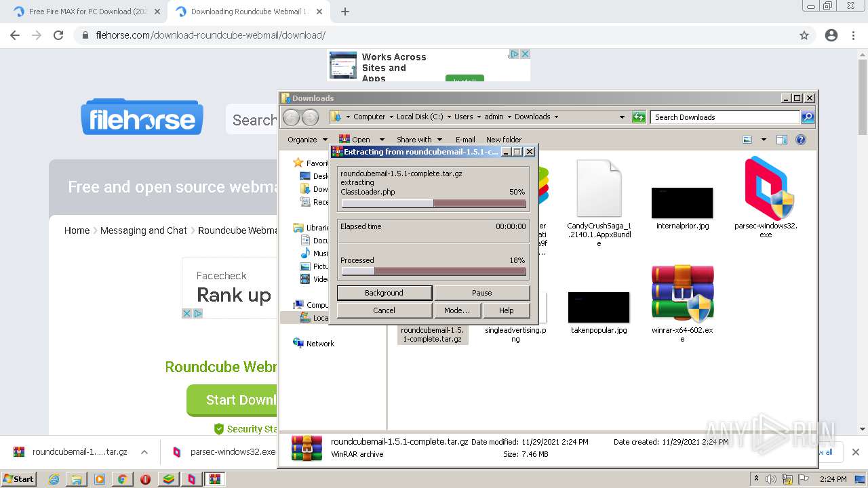This screenshot has height=488, width=868.
Task: Open Chrome taskbar icon
Action: 122,479
